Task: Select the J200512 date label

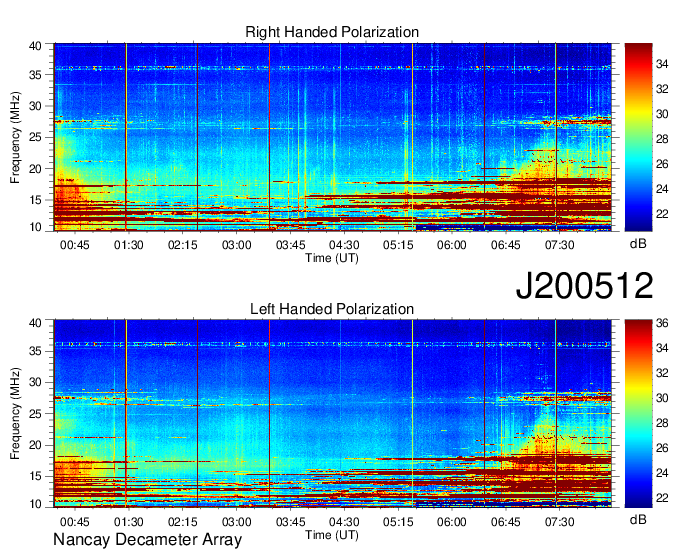Action: tap(584, 286)
